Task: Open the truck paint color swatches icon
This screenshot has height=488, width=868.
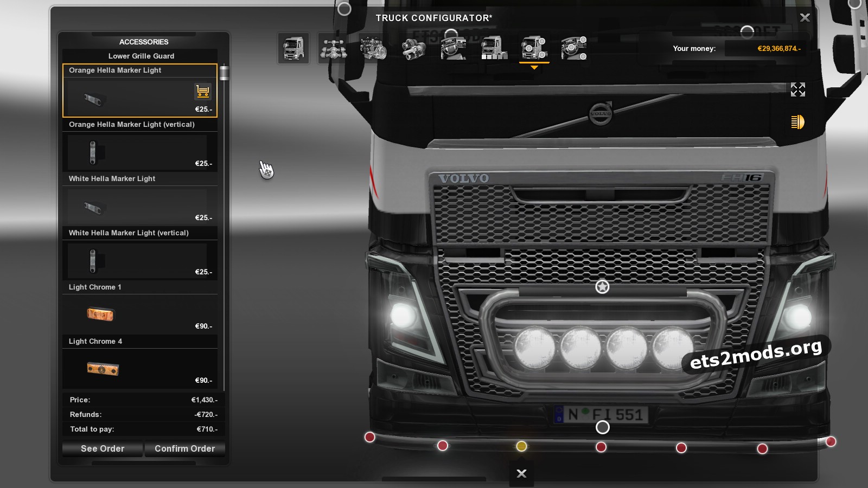Action: tap(494, 48)
